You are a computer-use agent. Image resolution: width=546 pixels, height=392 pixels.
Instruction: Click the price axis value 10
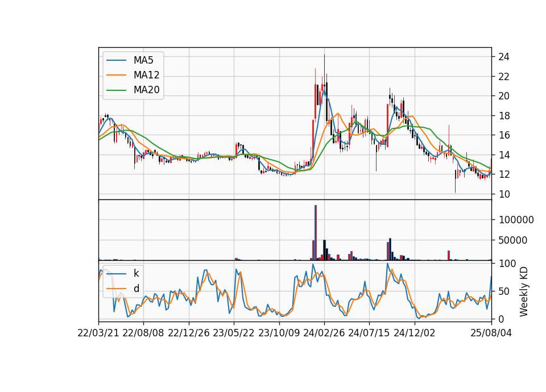504,194
